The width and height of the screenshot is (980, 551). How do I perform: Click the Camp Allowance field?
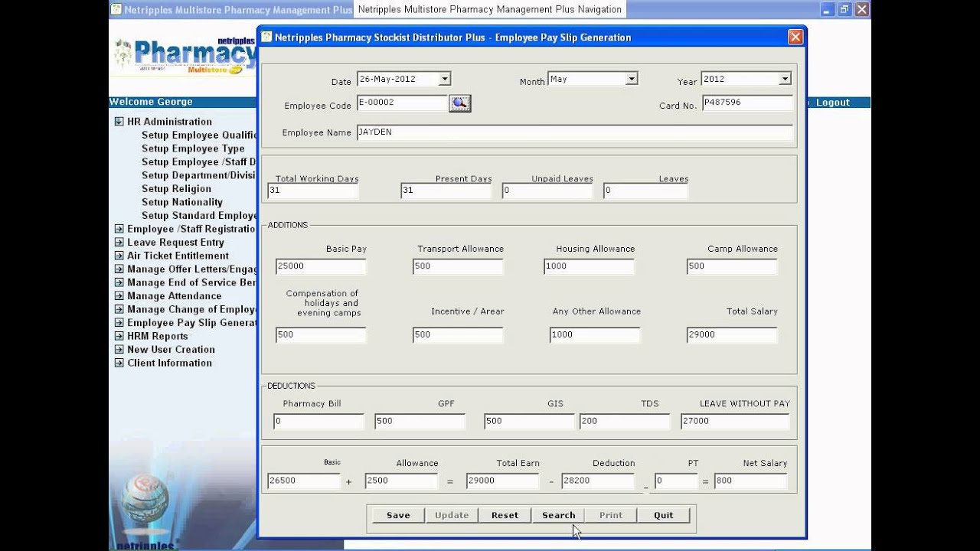click(x=732, y=267)
